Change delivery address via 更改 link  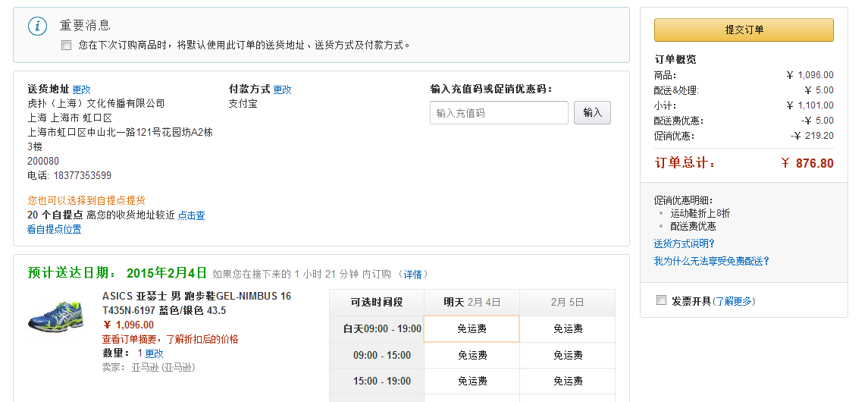coord(81,90)
